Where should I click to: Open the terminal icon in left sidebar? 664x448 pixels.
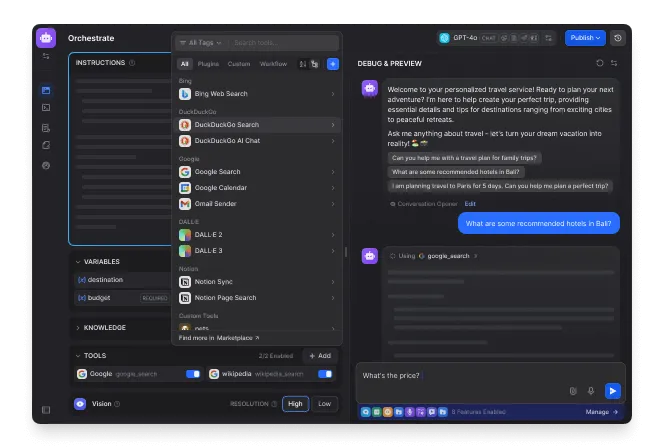tap(46, 107)
